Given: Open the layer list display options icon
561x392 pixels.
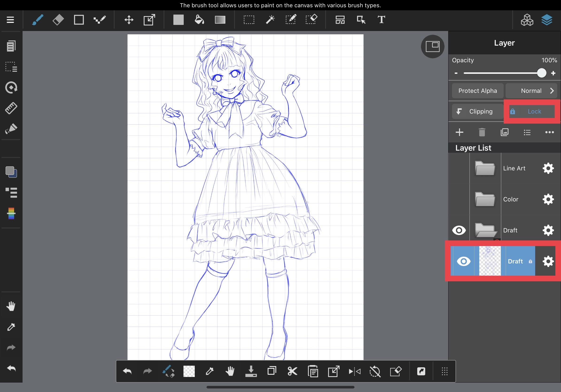Looking at the screenshot, I should coord(527,132).
